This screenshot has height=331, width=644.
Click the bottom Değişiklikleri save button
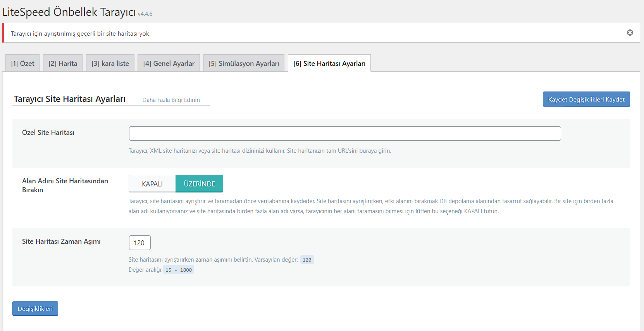pos(35,309)
